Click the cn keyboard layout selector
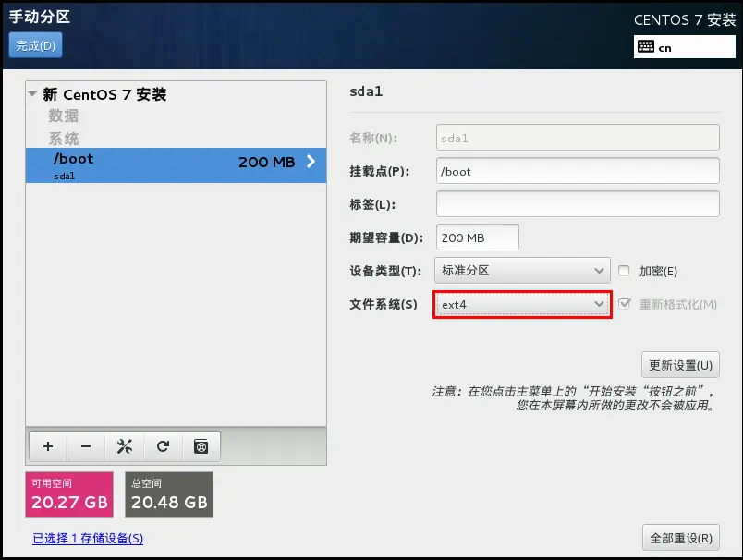The image size is (743, 560). [684, 47]
